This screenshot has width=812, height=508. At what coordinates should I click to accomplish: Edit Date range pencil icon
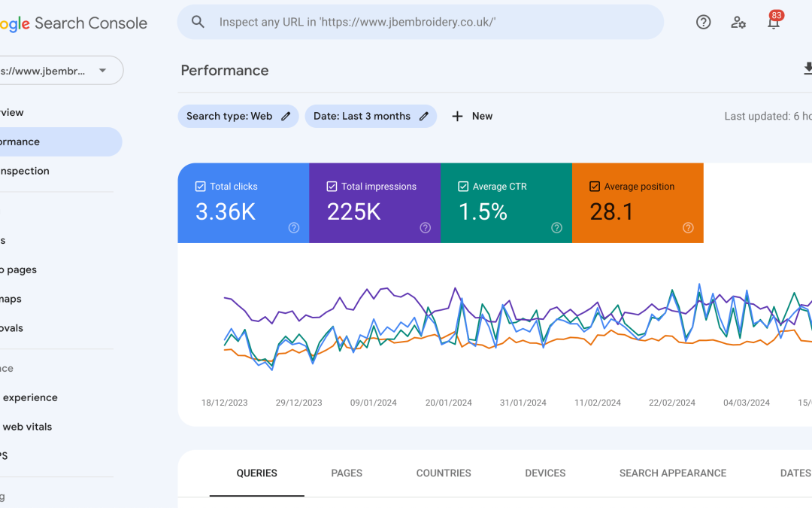423,116
